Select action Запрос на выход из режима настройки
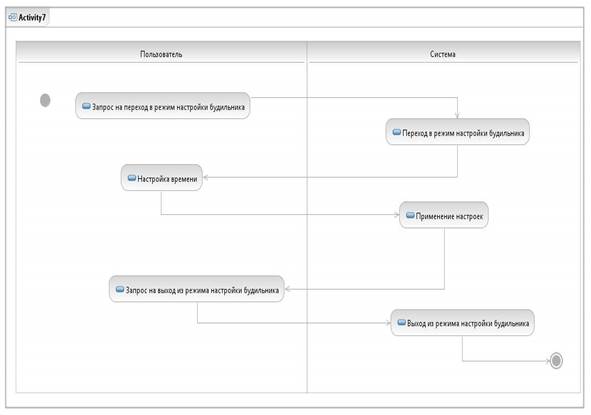591x415 pixels. (x=197, y=289)
